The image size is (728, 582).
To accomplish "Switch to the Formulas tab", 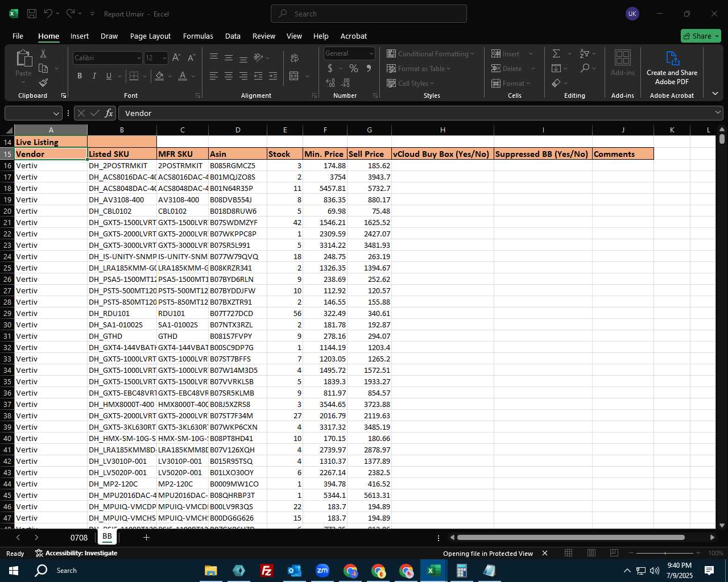I will [x=198, y=36].
